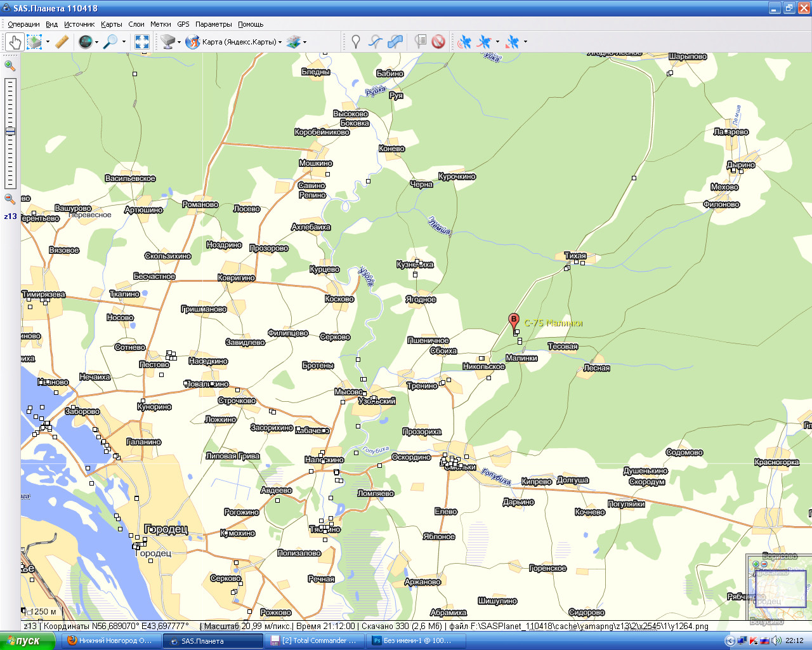Click the Тихая village label

575,256
